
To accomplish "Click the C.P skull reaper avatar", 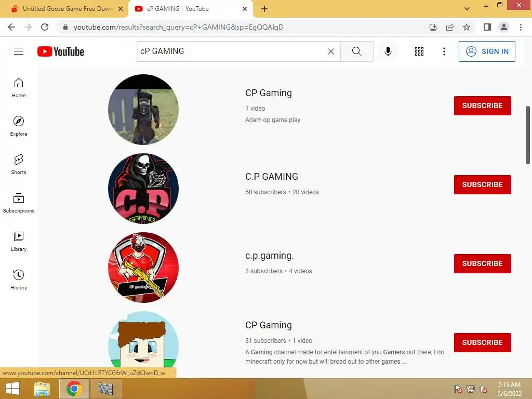I will (x=143, y=188).
